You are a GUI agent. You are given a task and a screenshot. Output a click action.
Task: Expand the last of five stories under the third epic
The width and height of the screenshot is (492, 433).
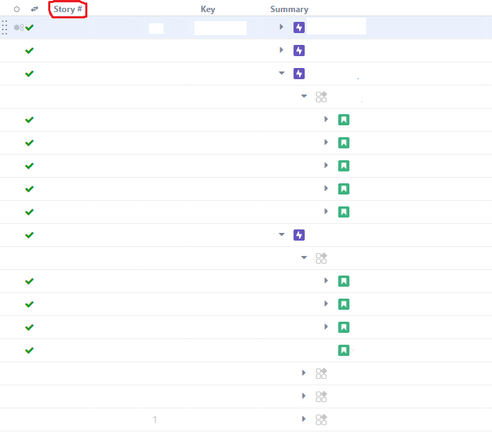326,211
